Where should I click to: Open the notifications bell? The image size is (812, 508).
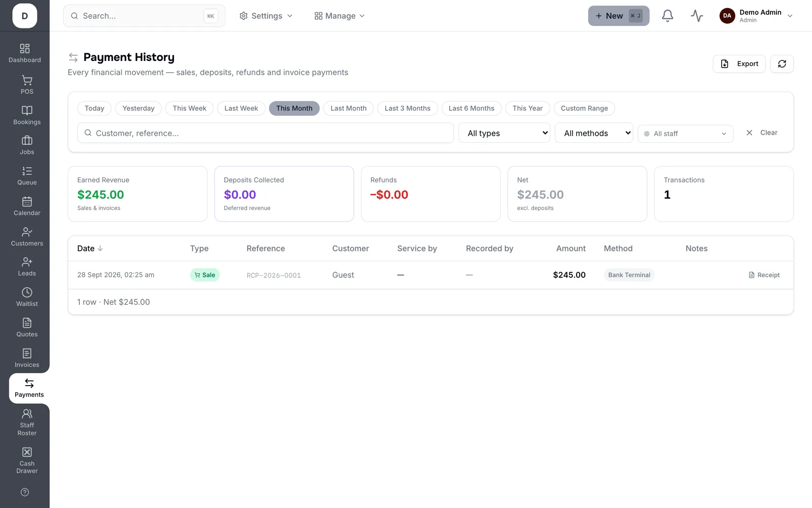pyautogui.click(x=667, y=16)
